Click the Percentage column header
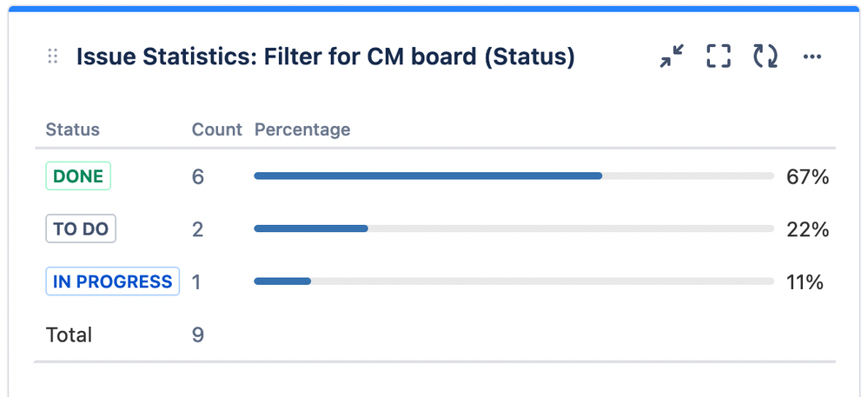 (x=302, y=130)
